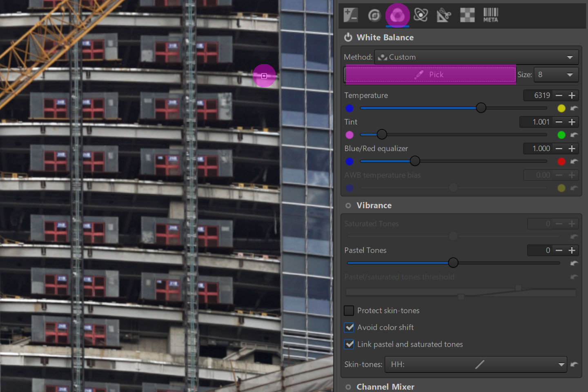
Task: Click Pick white balance button
Action: tap(430, 75)
